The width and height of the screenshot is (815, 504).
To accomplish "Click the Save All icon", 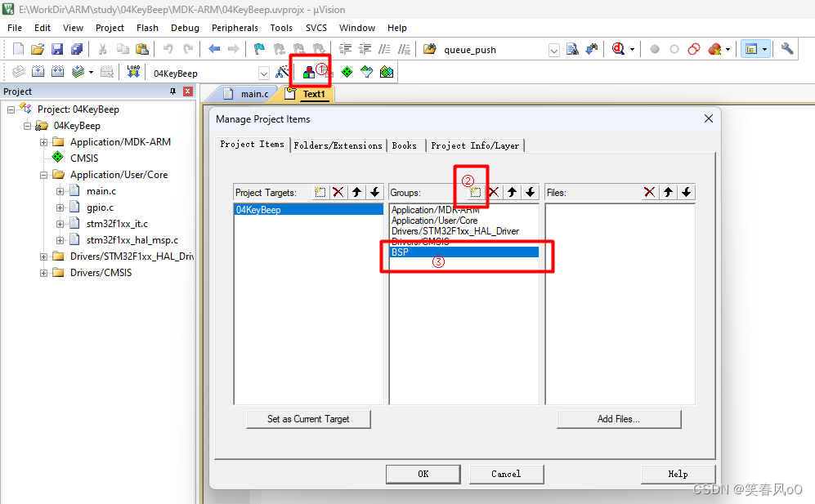I will pyautogui.click(x=77, y=49).
